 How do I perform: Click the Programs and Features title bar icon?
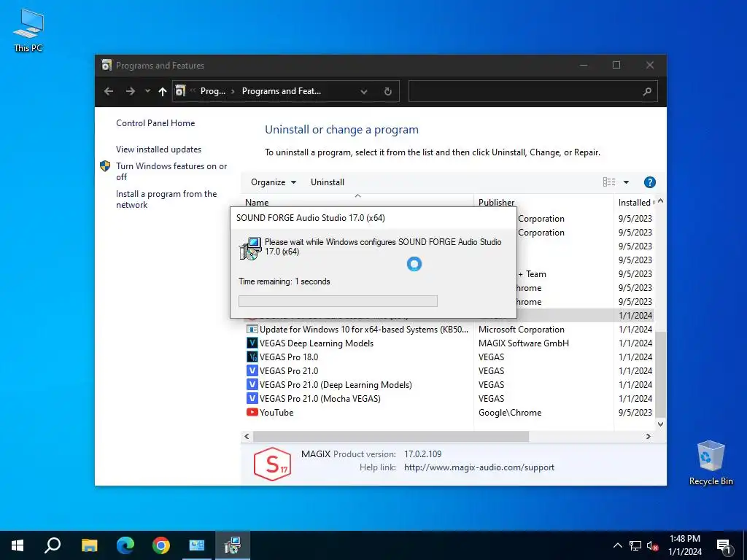[x=107, y=65]
